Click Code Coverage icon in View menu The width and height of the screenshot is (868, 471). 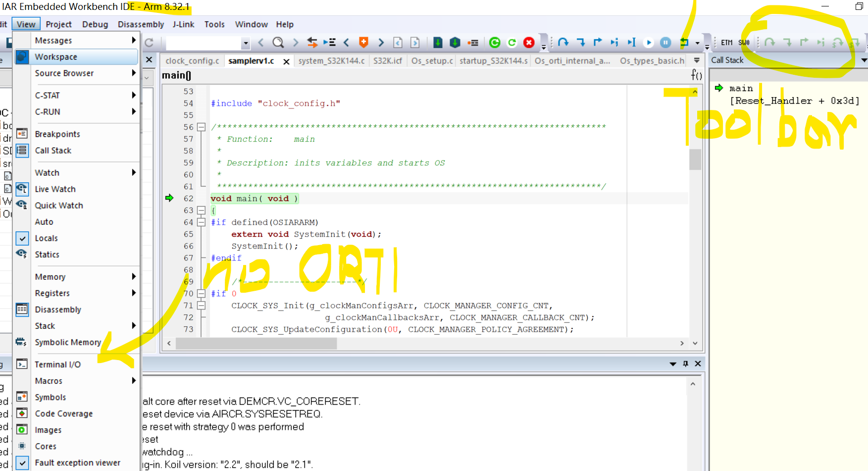coord(22,413)
